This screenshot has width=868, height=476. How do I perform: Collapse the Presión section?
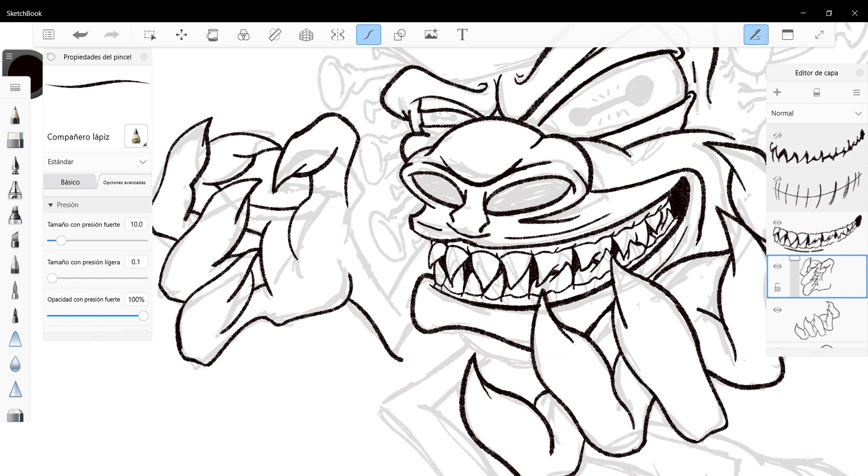51,205
